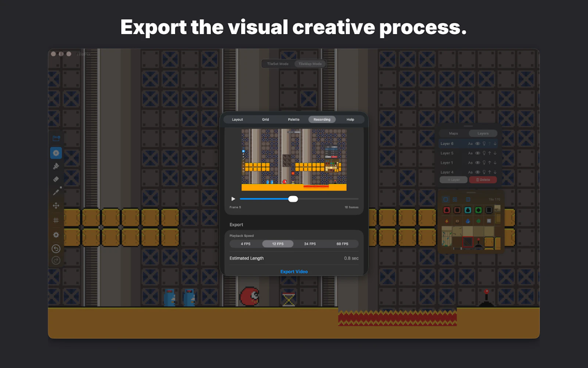Select the Layer 6 row name

point(447,144)
